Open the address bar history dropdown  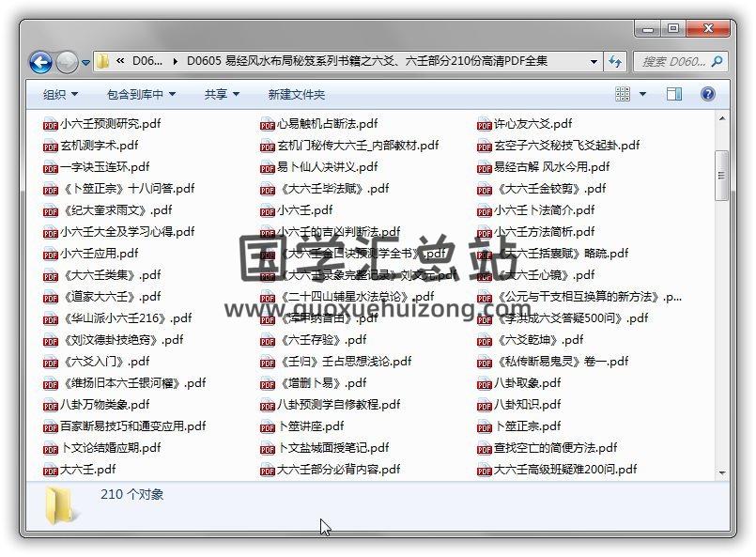594,62
